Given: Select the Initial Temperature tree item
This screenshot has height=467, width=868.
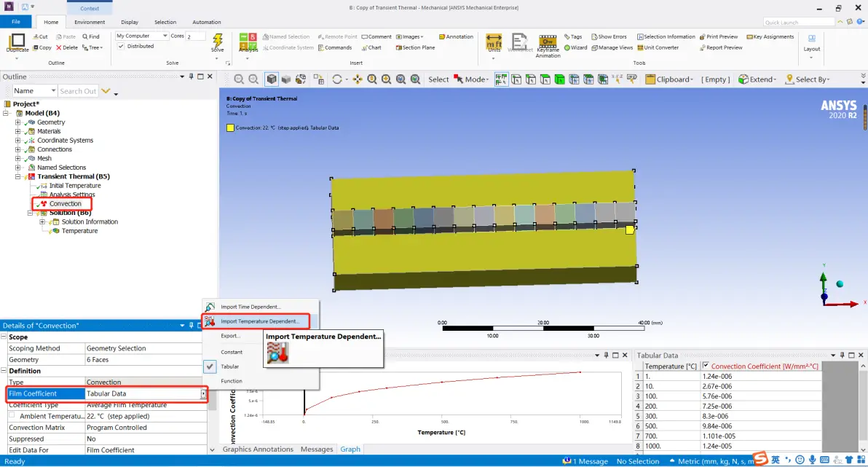Looking at the screenshot, I should 75,186.
